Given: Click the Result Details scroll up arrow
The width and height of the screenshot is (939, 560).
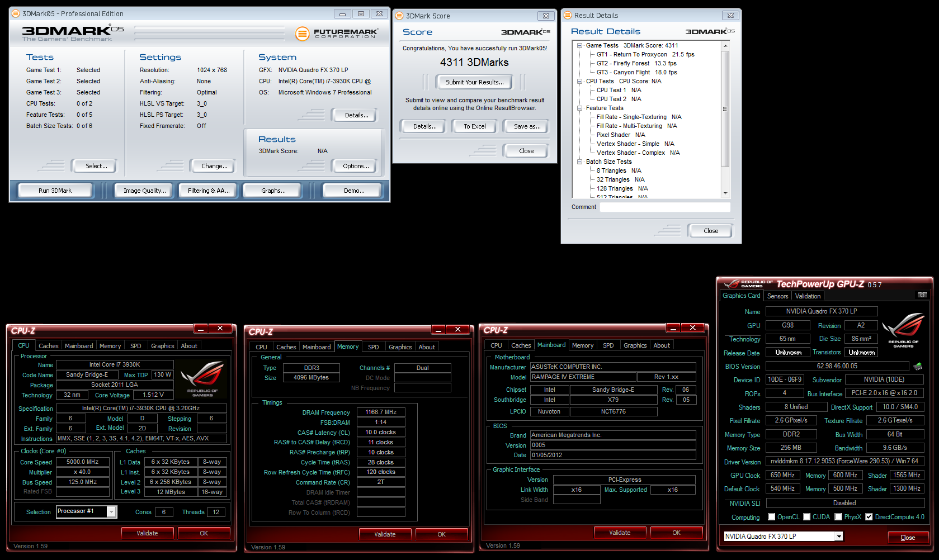Looking at the screenshot, I should point(725,46).
